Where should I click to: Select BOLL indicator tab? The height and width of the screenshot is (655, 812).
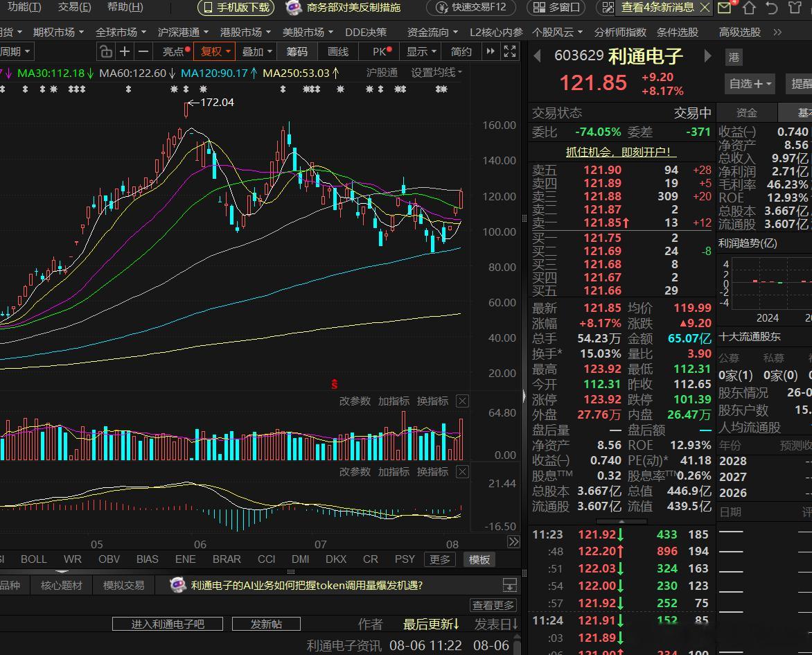(34, 559)
